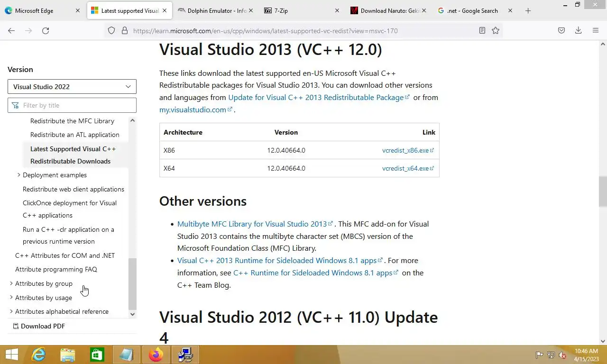Switch to Dolphin Emulator tab

coord(217,10)
